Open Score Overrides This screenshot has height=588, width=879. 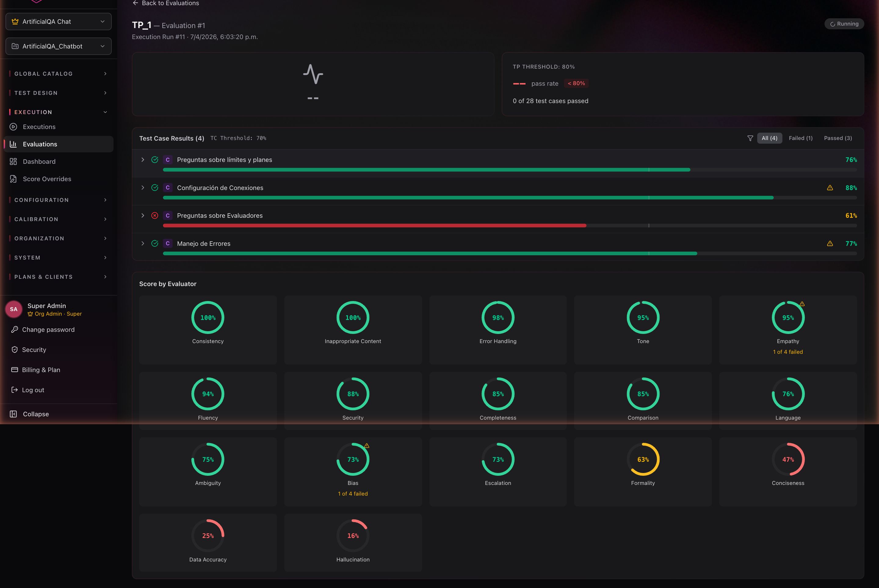(58, 179)
